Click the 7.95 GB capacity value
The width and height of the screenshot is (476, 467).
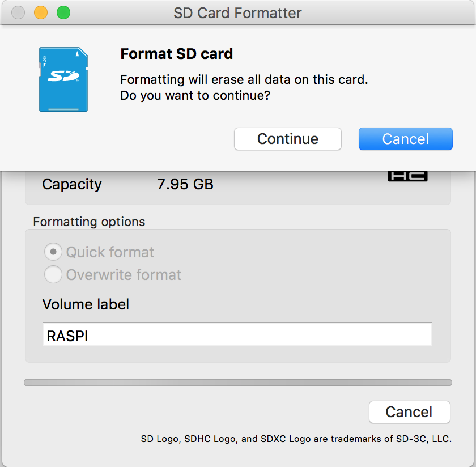click(185, 184)
